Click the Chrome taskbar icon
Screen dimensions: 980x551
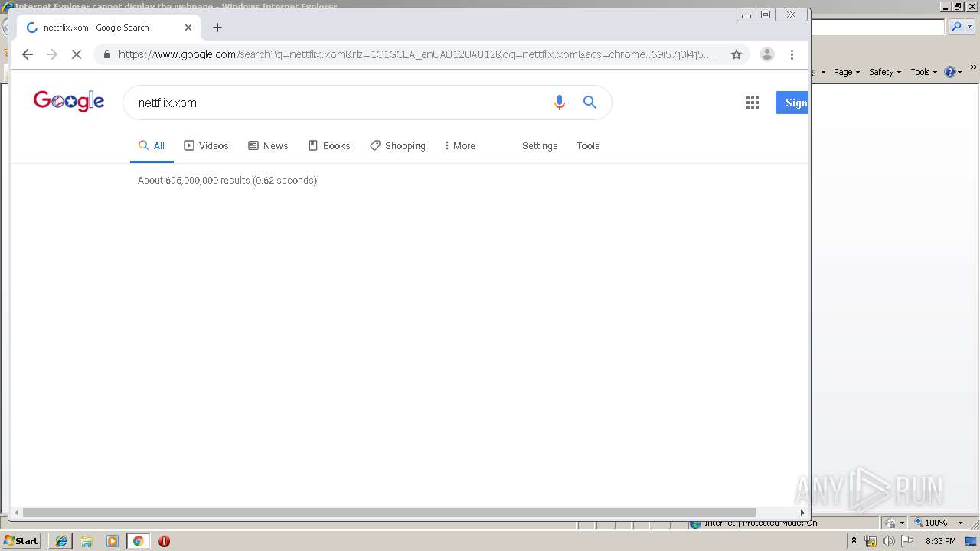139,541
